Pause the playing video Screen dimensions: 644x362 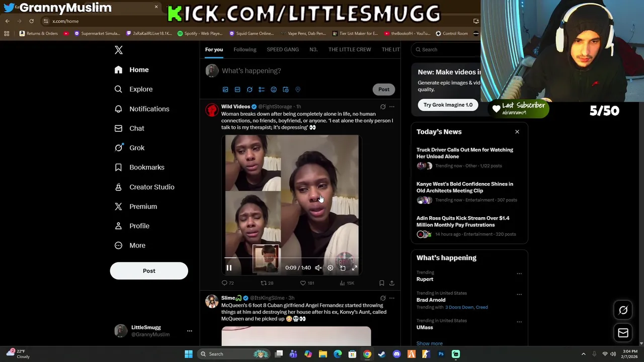click(x=229, y=268)
